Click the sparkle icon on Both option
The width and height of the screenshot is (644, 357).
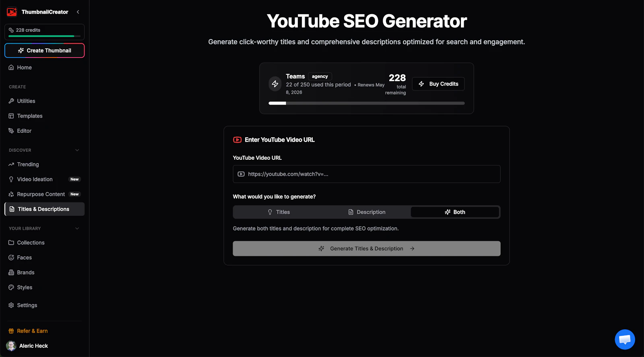coord(448,212)
